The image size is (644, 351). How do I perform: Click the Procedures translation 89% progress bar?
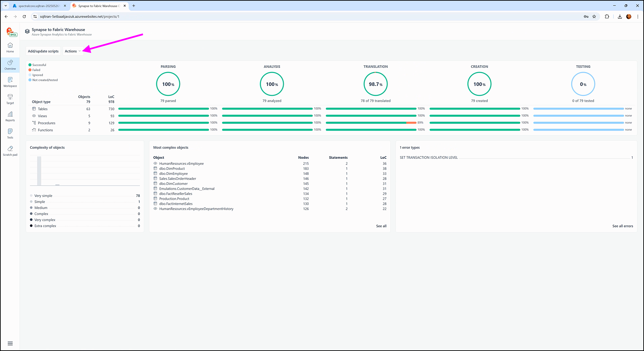(371, 123)
